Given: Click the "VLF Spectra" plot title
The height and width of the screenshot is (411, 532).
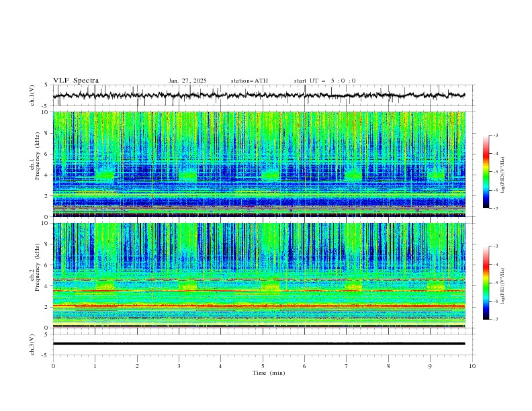Looking at the screenshot, I should (x=76, y=81).
